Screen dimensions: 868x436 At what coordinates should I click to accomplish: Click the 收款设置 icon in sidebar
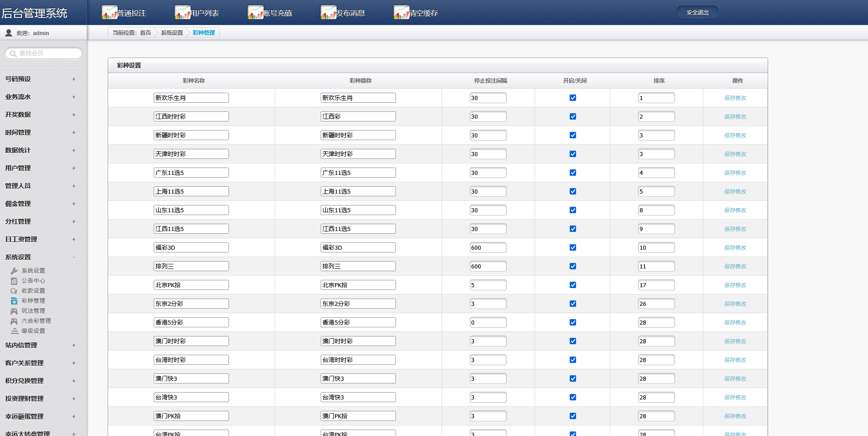pyautogui.click(x=14, y=291)
